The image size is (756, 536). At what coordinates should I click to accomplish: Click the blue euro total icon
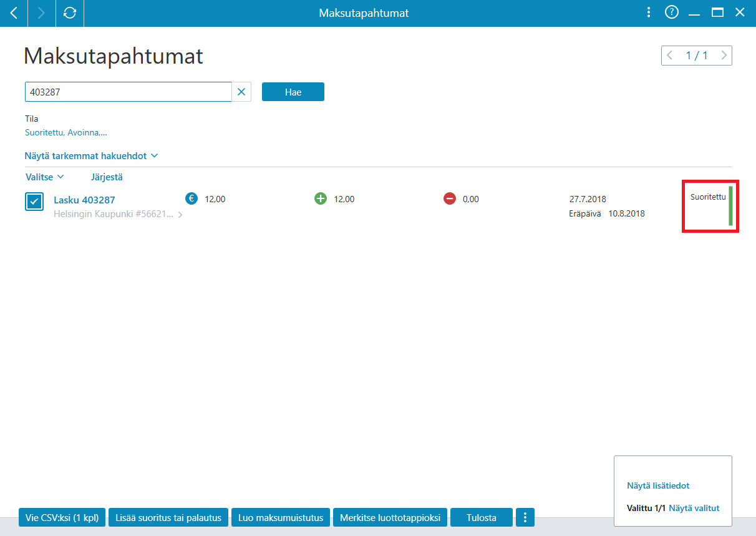(191, 198)
